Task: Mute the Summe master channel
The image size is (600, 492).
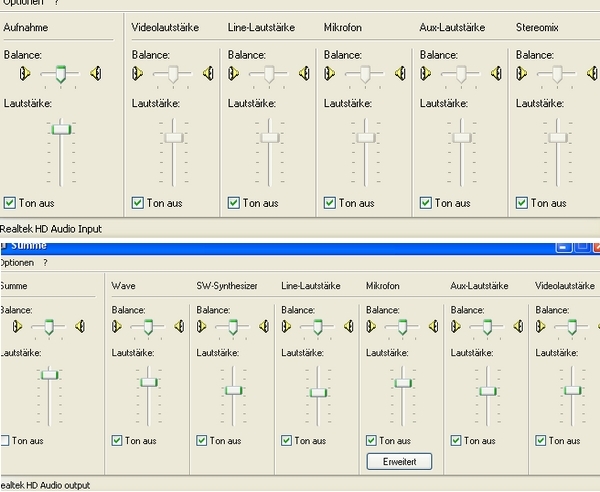Action: pos(5,440)
